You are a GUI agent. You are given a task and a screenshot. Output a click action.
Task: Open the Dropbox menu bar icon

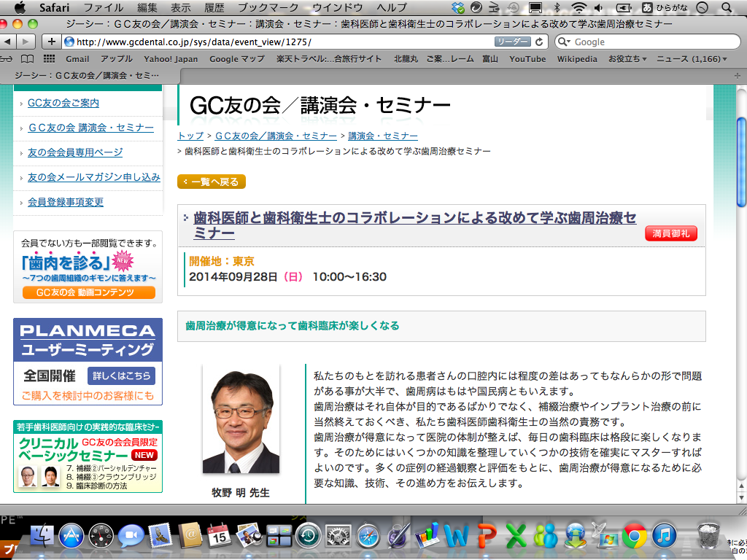tap(457, 8)
